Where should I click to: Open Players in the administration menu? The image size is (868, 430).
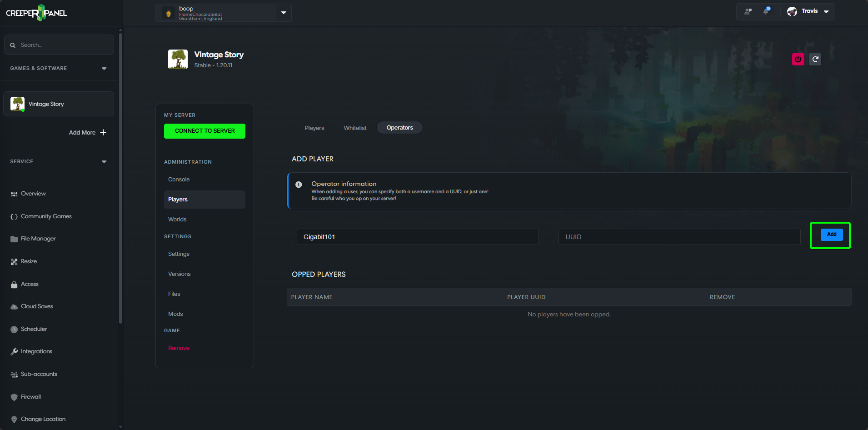click(x=205, y=200)
